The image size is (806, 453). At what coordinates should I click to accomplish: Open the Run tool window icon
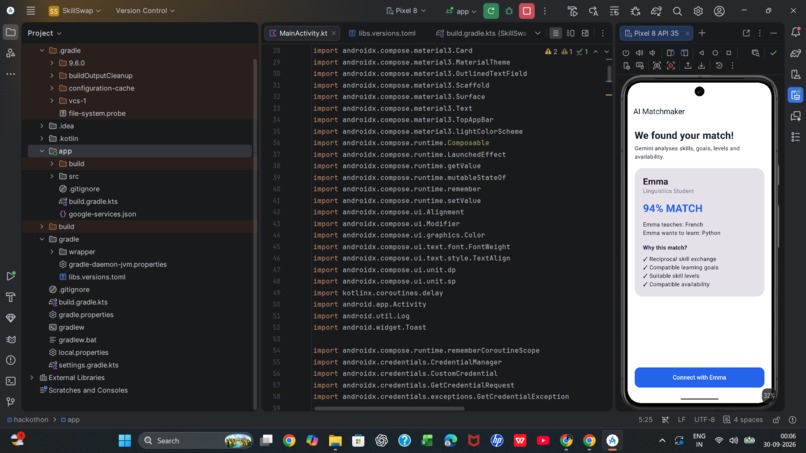[10, 276]
